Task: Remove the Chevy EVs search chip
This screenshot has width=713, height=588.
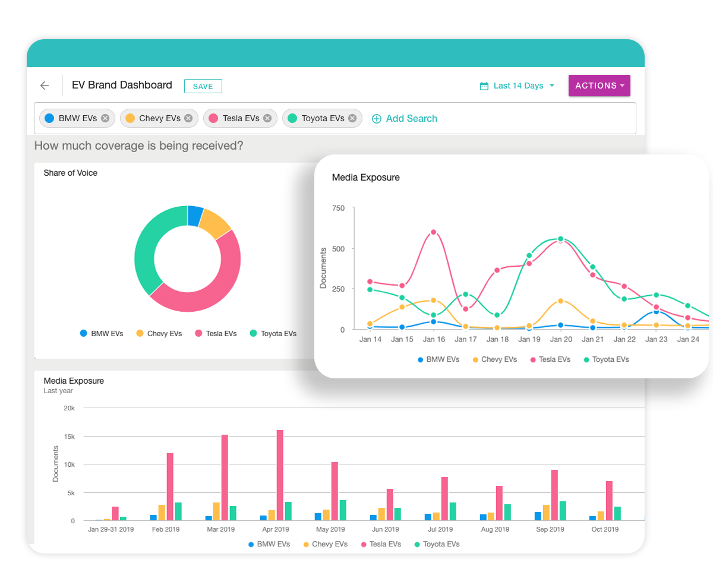Action: click(189, 118)
